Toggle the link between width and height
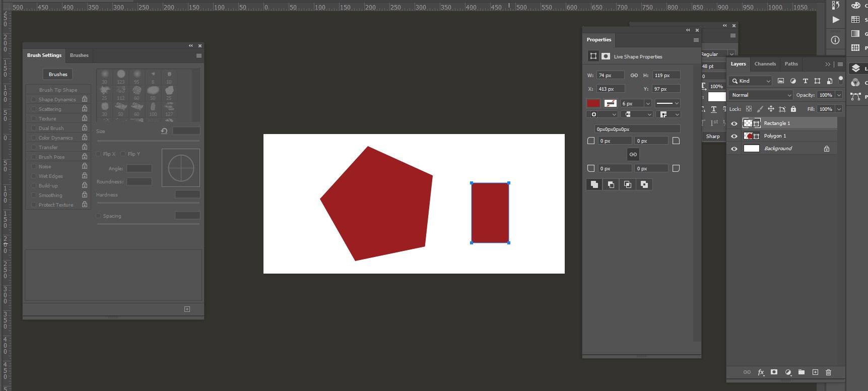 tap(634, 75)
